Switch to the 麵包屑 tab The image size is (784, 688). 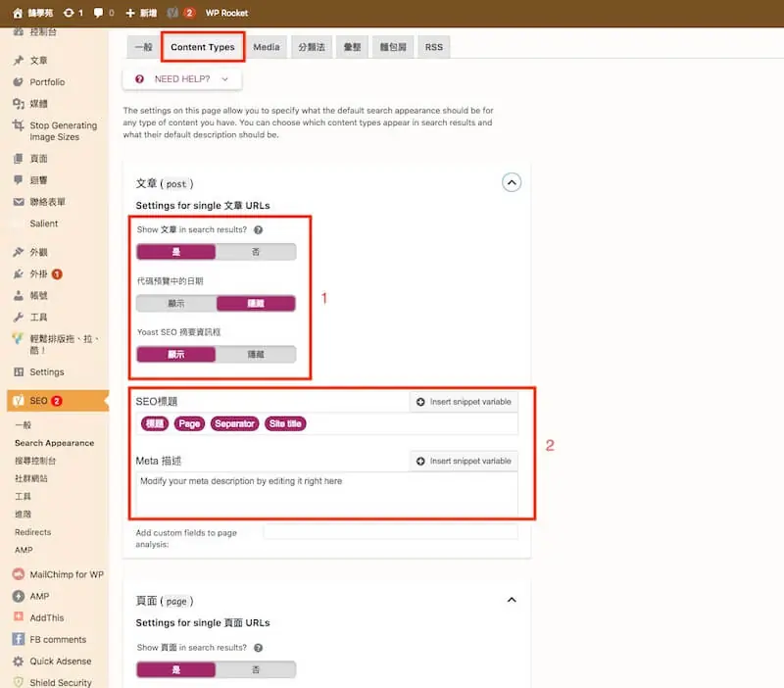(x=393, y=47)
